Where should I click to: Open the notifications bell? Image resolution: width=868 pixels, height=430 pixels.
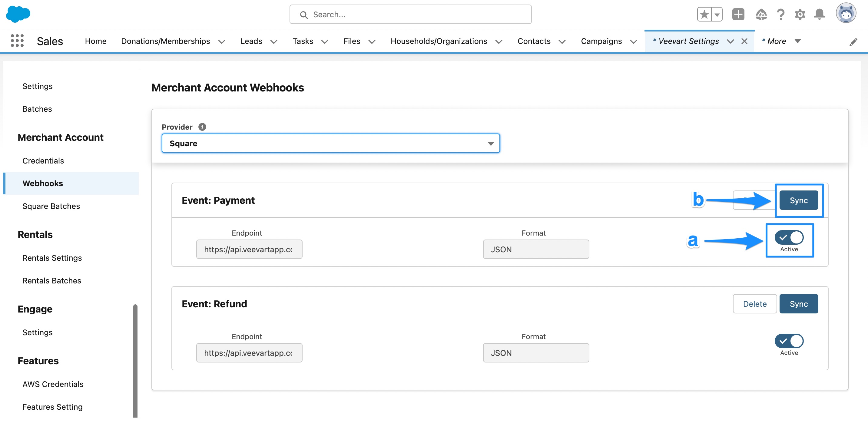click(820, 14)
